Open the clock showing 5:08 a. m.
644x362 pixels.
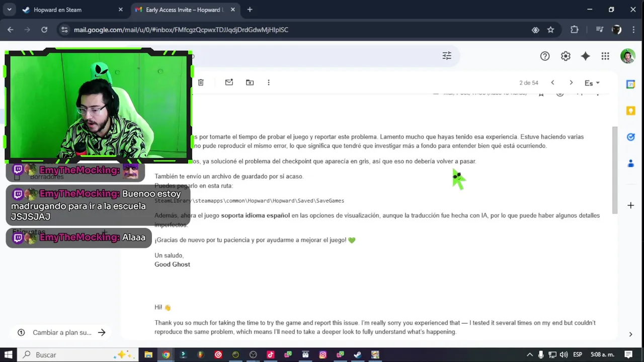click(x=602, y=354)
